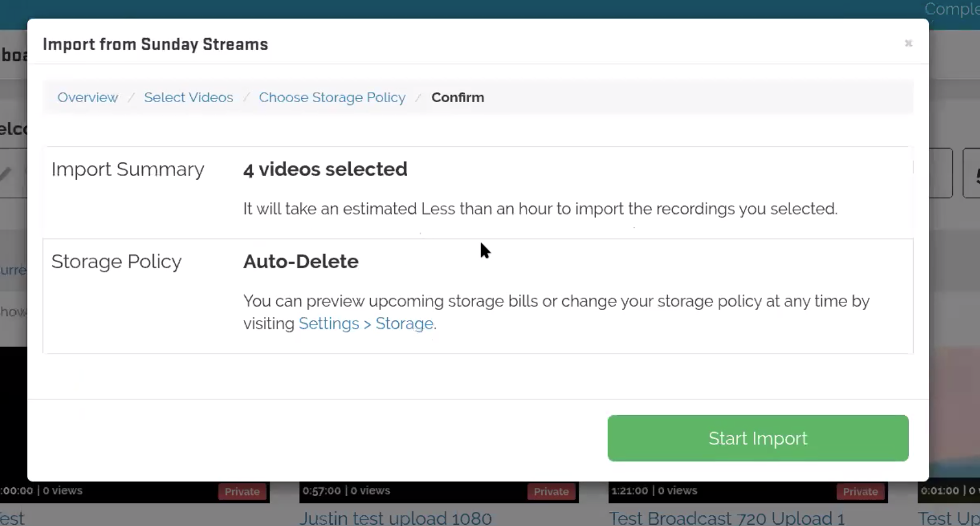Click the Confirm breadcrumb item

pyautogui.click(x=457, y=97)
